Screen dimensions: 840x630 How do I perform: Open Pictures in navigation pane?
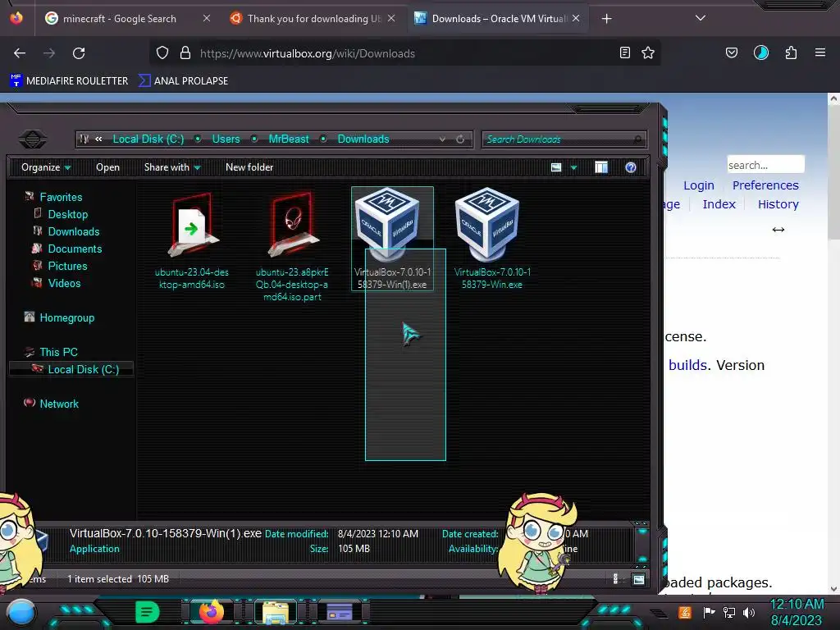(67, 267)
